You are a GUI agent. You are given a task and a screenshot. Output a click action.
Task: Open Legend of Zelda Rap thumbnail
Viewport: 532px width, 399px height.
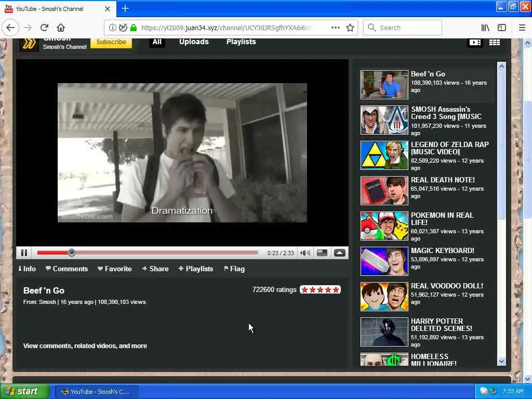click(384, 155)
